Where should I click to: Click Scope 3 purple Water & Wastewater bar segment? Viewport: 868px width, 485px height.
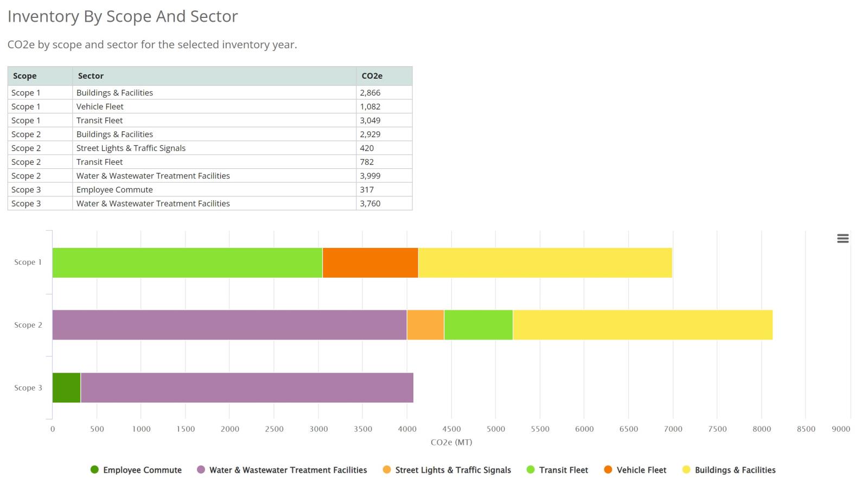point(247,388)
